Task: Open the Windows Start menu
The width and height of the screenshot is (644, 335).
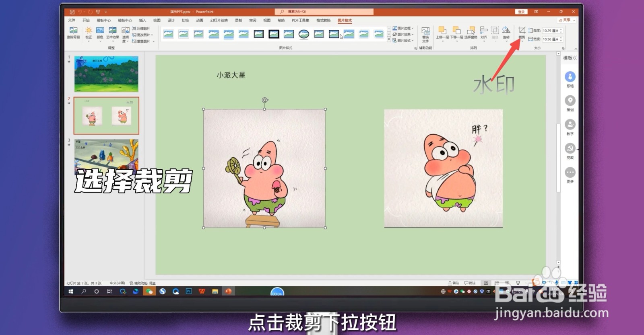Action: click(71, 292)
